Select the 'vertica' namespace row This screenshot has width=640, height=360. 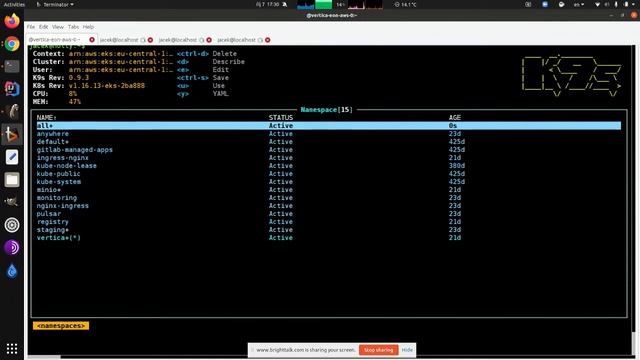(329, 238)
